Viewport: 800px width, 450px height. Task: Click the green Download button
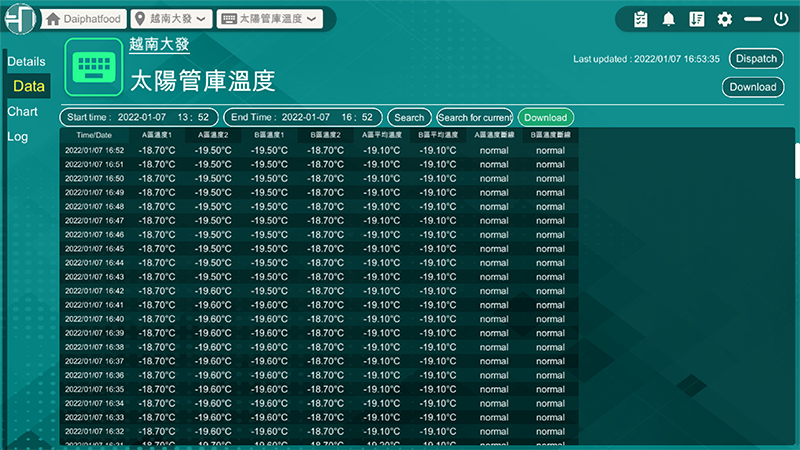(x=545, y=118)
